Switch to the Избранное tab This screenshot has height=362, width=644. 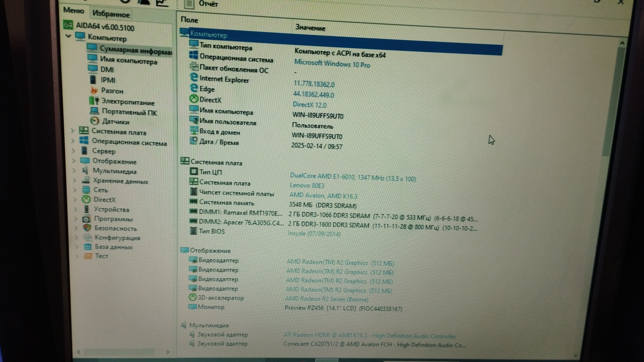click(111, 14)
